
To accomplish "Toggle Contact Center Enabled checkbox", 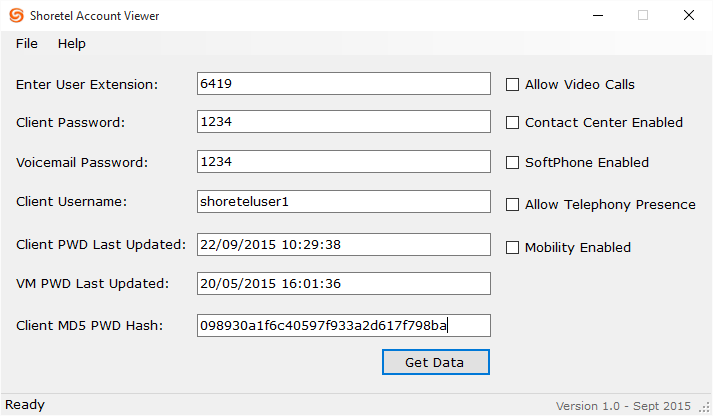I will click(513, 123).
